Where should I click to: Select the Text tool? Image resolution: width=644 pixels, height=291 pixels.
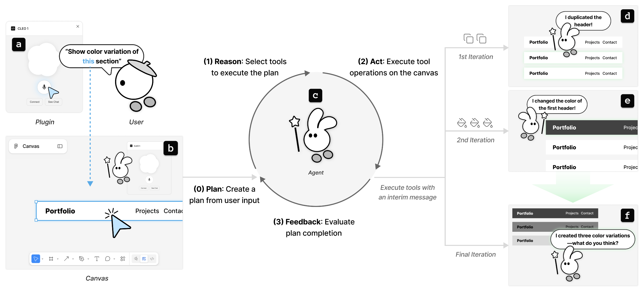point(97,259)
